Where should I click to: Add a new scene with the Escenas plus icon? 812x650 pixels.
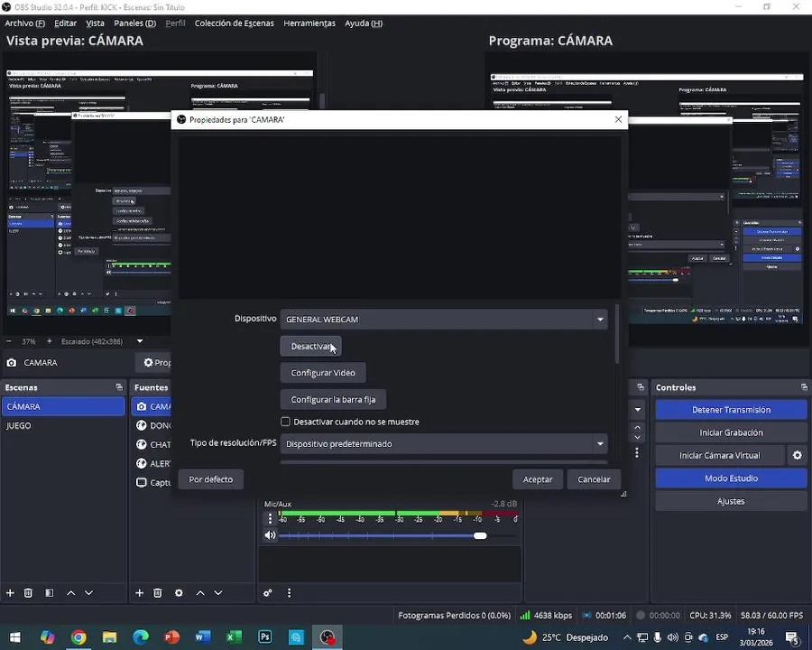(10, 592)
